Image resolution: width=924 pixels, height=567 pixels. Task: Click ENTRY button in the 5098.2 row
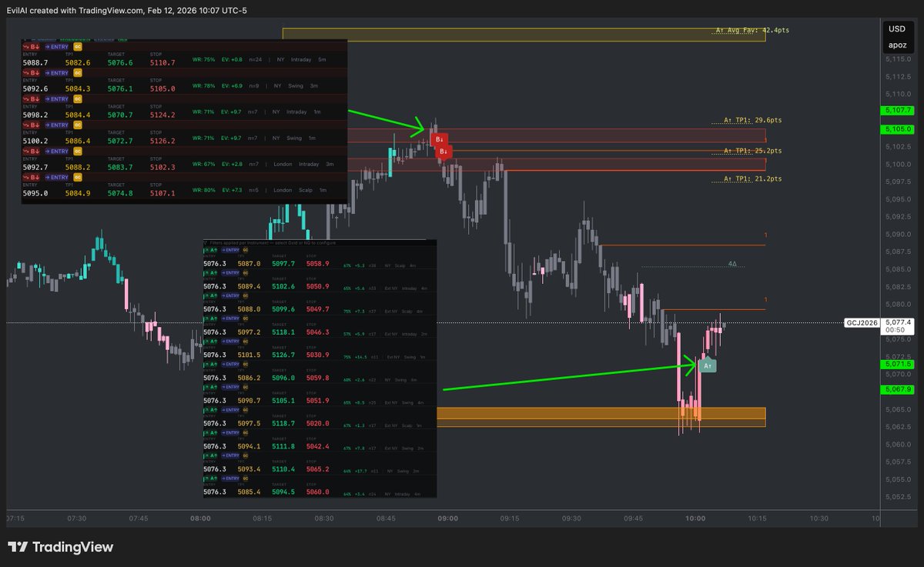(57, 98)
